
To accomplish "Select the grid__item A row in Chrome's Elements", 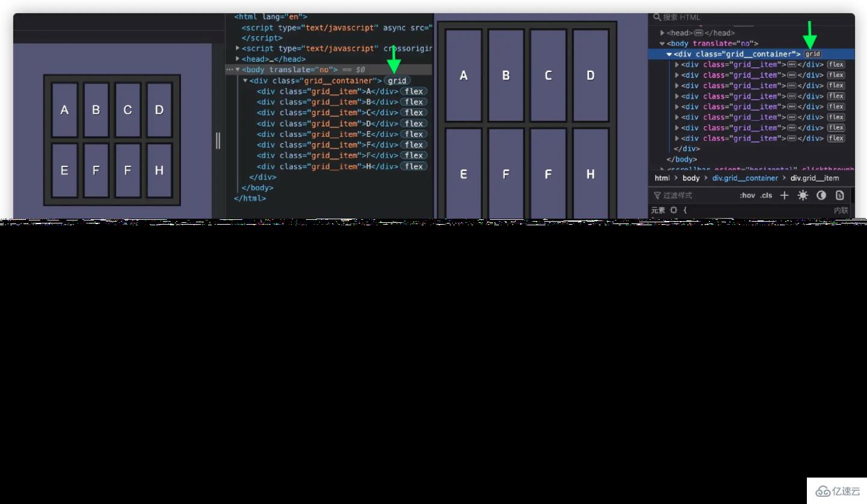I will pos(328,91).
